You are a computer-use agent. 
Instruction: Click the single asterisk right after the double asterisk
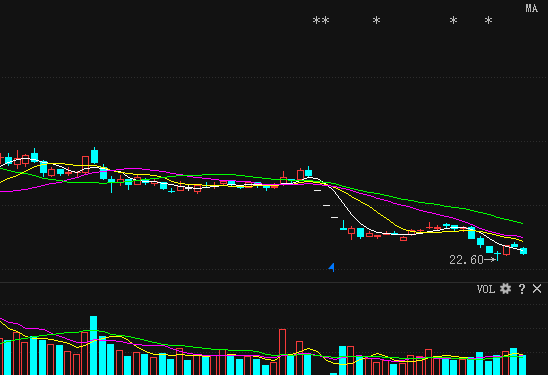[376, 21]
